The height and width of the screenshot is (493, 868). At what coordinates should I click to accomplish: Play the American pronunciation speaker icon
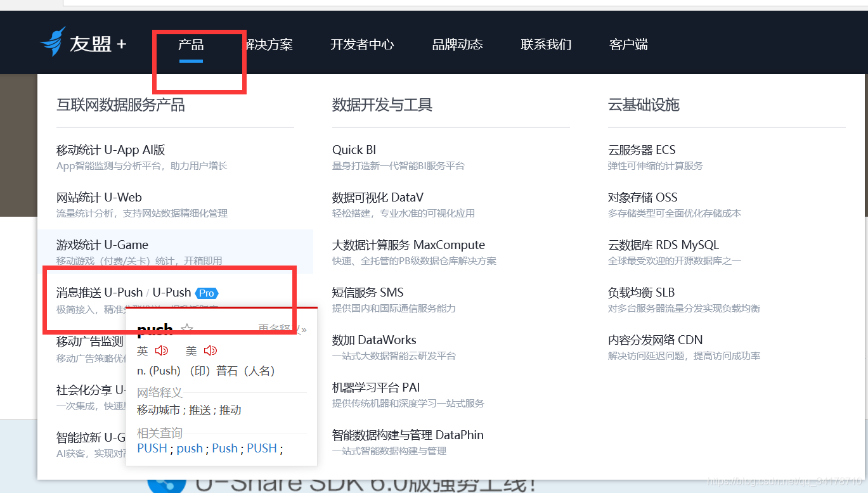point(211,350)
